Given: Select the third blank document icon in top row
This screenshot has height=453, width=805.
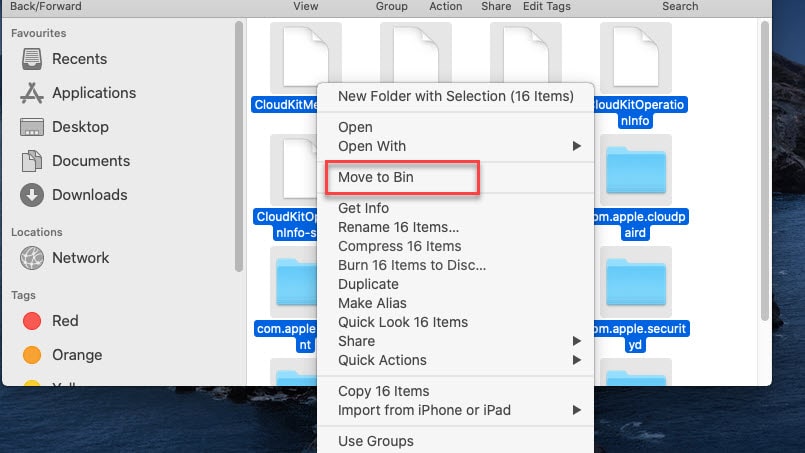Looking at the screenshot, I should click(x=526, y=52).
